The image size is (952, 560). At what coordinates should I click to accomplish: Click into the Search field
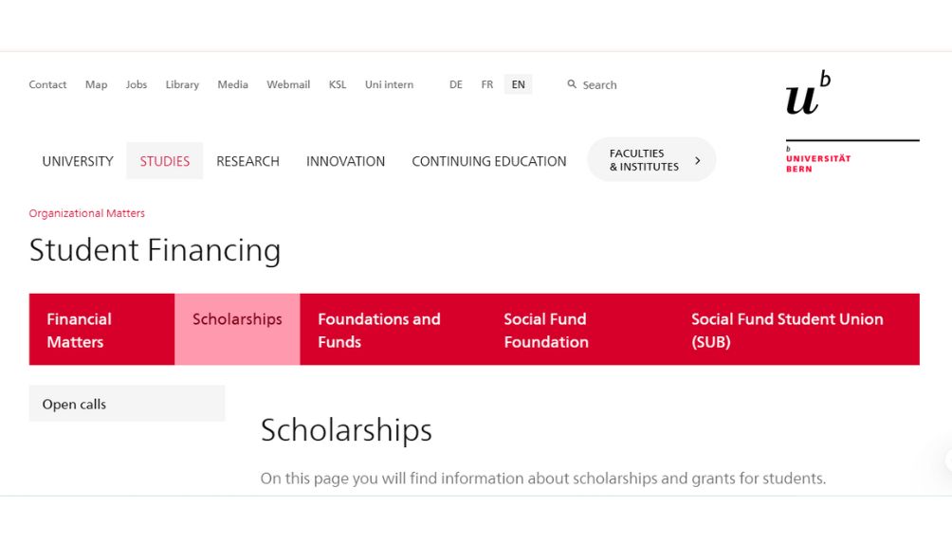click(600, 84)
